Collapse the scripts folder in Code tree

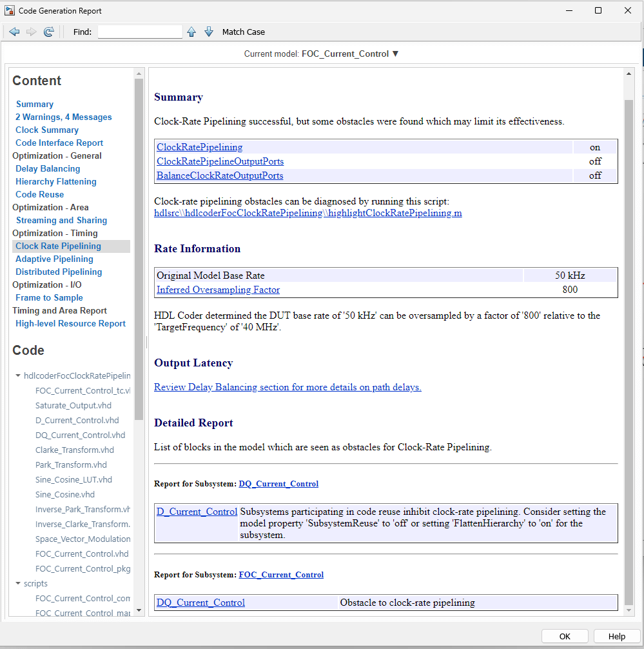(17, 583)
